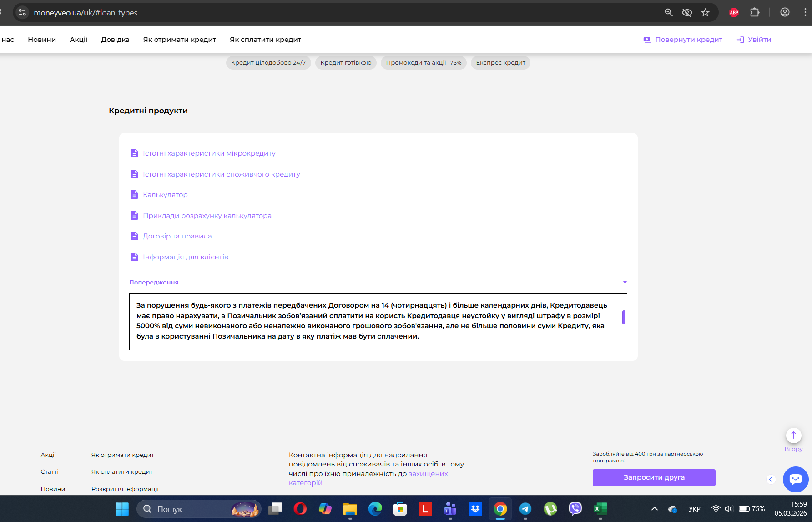Click the browser address bar URL
Screen dimensions: 812x522
coord(86,13)
